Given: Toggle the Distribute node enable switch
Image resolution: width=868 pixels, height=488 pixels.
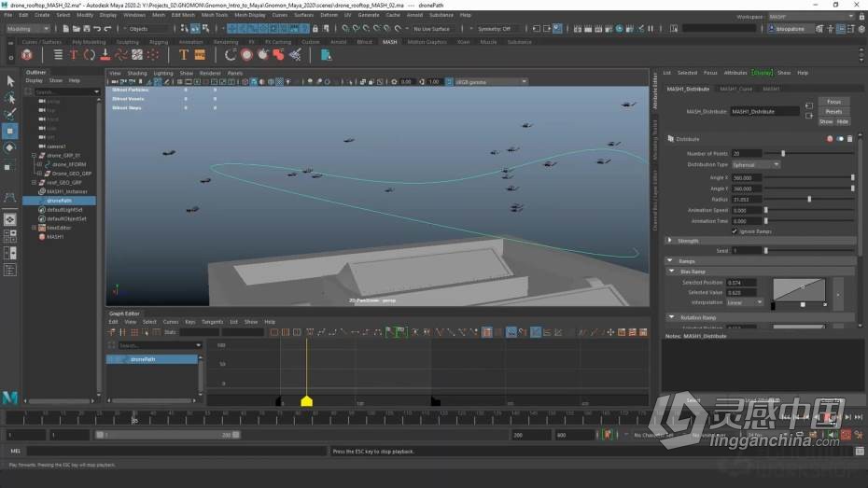Looking at the screenshot, I should pyautogui.click(x=840, y=139).
